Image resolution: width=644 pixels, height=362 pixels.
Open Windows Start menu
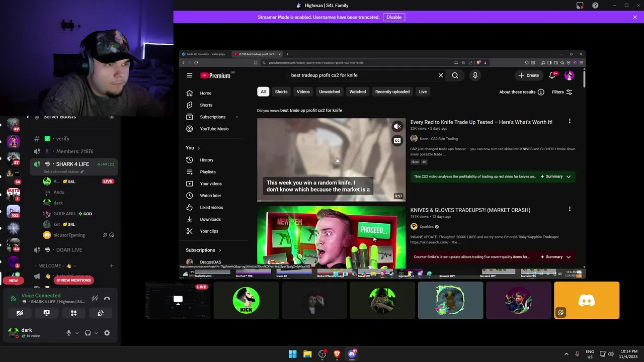(x=292, y=354)
